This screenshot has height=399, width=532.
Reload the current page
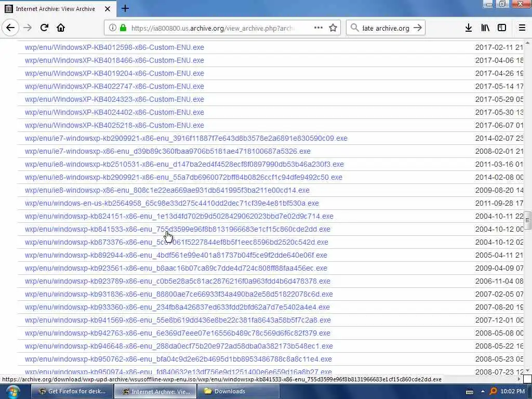tap(44, 28)
